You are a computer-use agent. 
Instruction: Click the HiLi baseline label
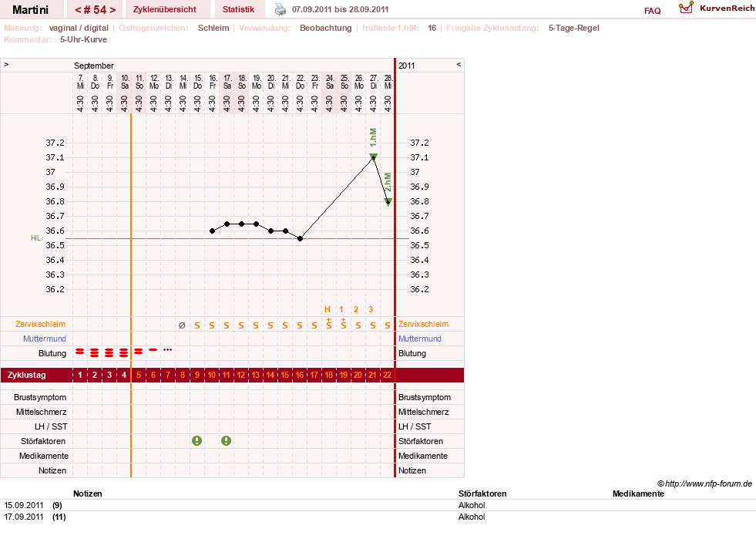[x=37, y=238]
